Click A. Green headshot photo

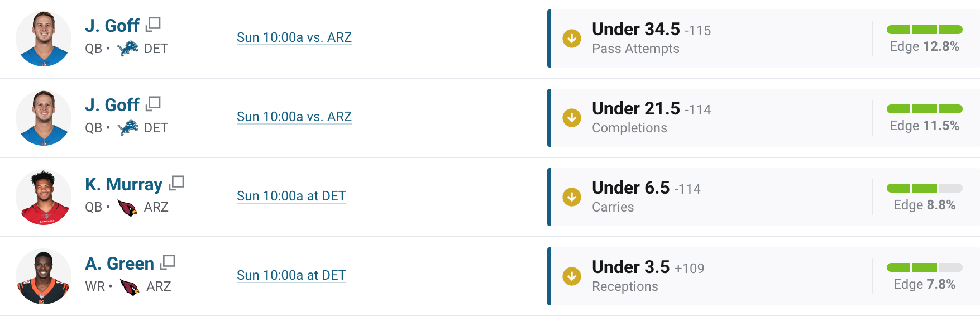pos(44,276)
